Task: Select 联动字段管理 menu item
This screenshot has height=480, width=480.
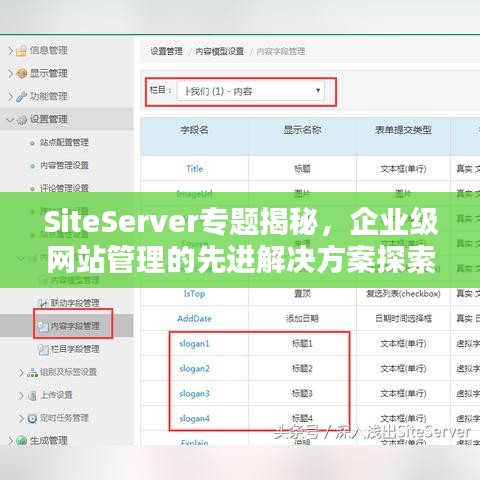Action: coord(75,303)
